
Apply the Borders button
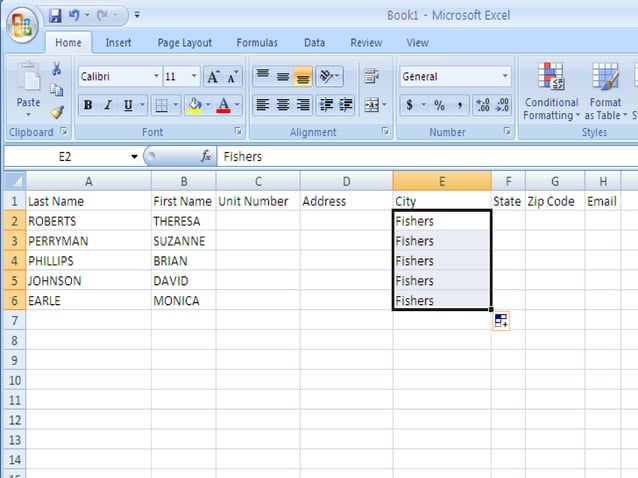[x=162, y=105]
